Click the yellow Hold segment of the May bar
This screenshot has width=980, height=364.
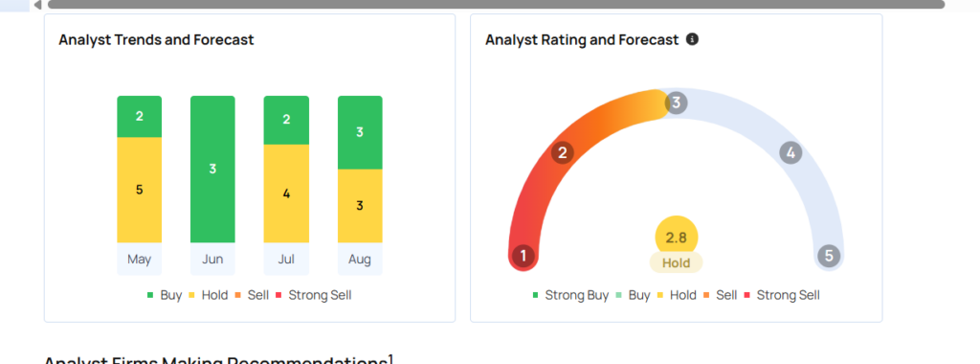(140, 190)
